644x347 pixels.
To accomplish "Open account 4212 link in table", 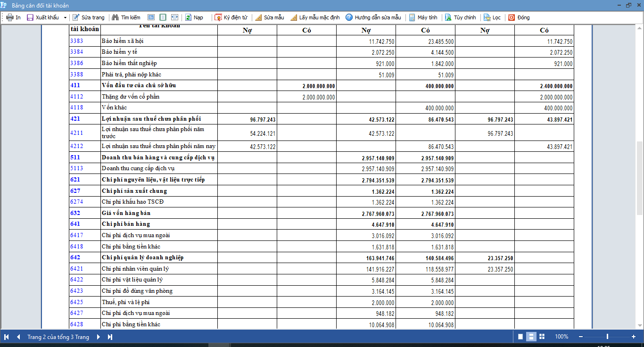I will click(76, 147).
